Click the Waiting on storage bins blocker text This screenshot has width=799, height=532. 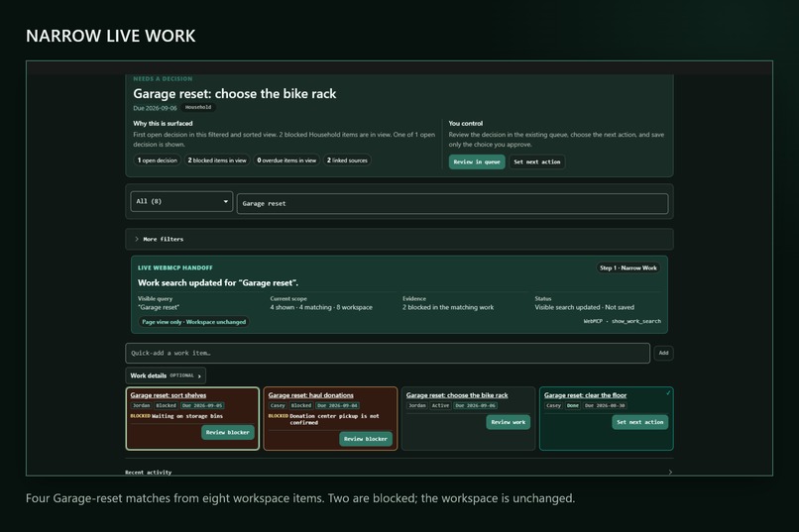(187, 416)
